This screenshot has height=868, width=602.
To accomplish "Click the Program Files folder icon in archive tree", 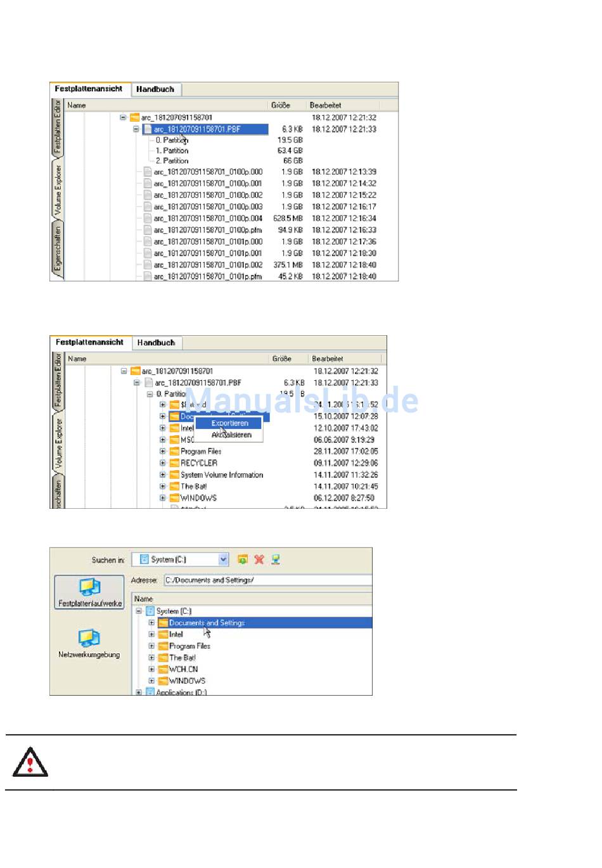I will pyautogui.click(x=174, y=451).
